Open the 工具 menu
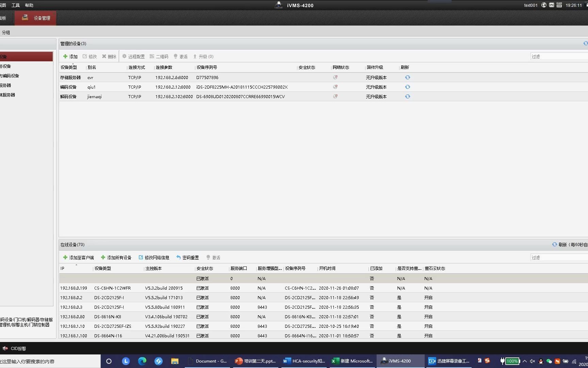 (x=16, y=5)
